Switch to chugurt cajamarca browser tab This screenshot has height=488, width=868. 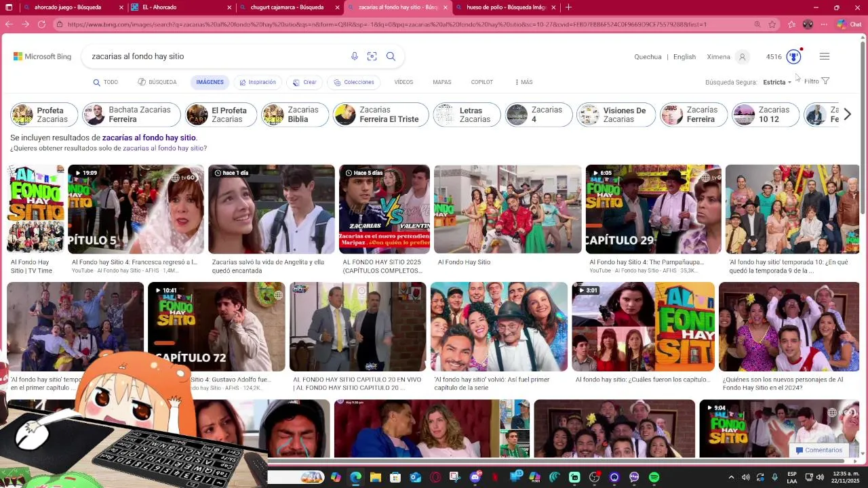287,7
